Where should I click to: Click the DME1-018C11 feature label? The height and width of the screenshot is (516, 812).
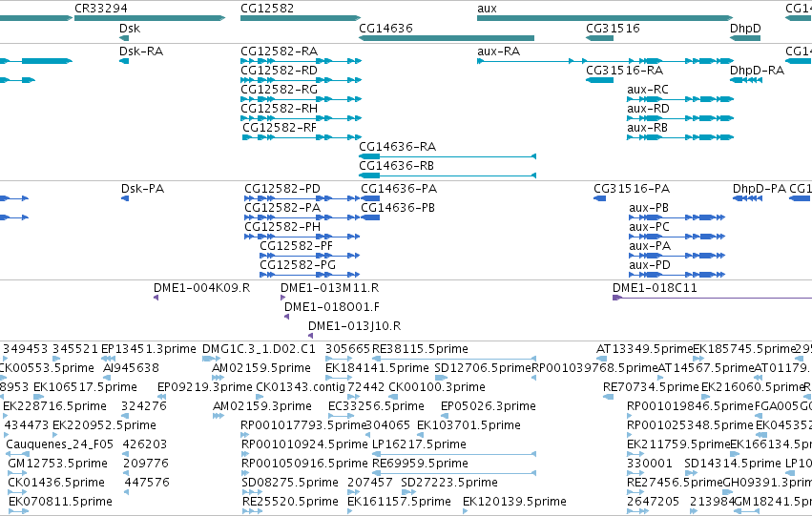coord(655,288)
